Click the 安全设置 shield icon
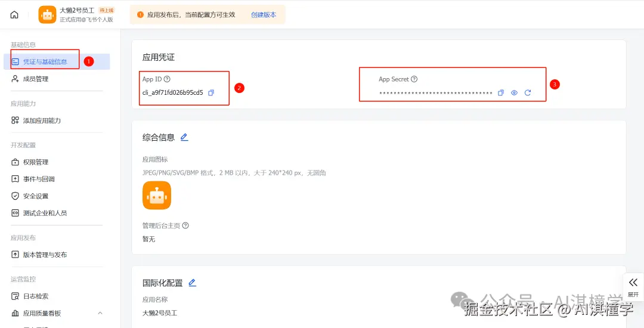This screenshot has height=328, width=644. click(15, 196)
